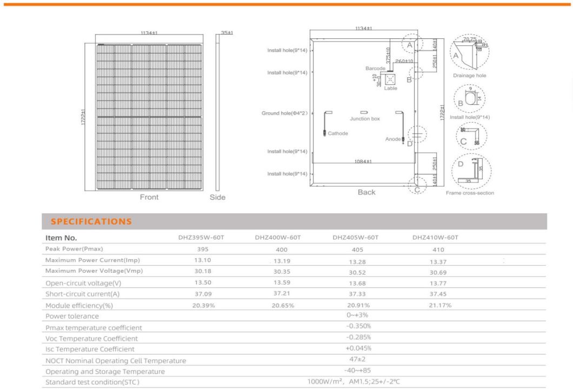The width and height of the screenshot is (573, 392).
Task: Expand the Item No. table row
Action: coord(61,238)
